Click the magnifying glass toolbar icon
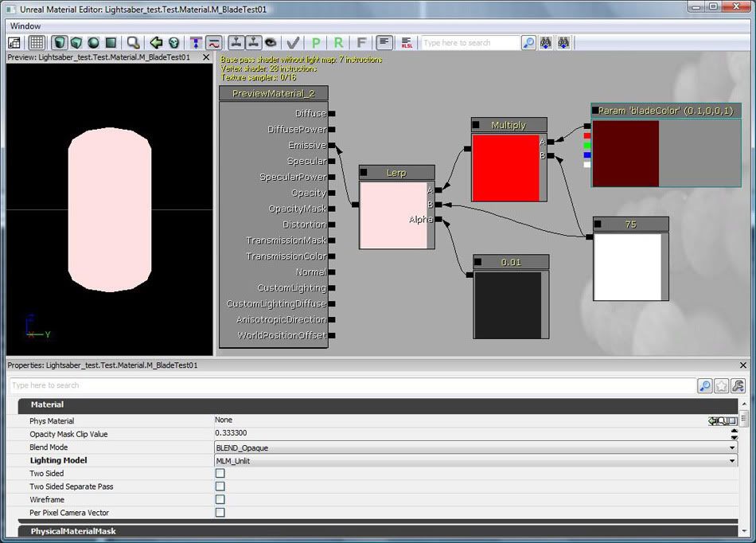 point(134,43)
